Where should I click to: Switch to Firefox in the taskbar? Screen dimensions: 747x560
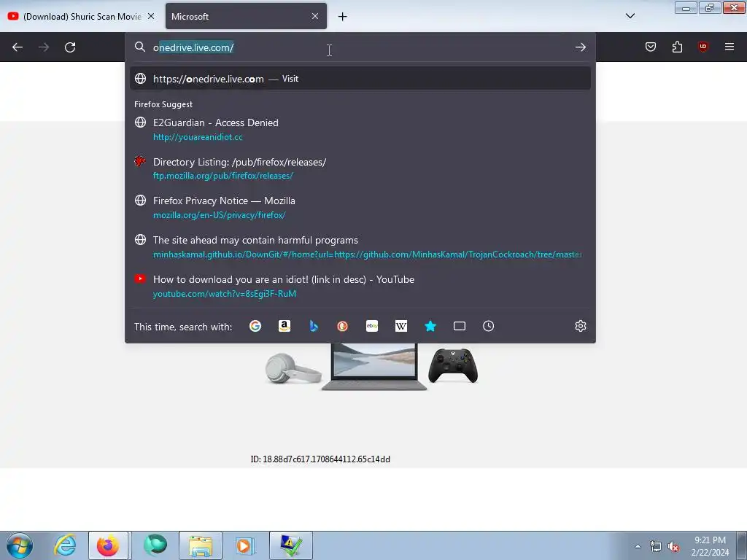pos(108,545)
